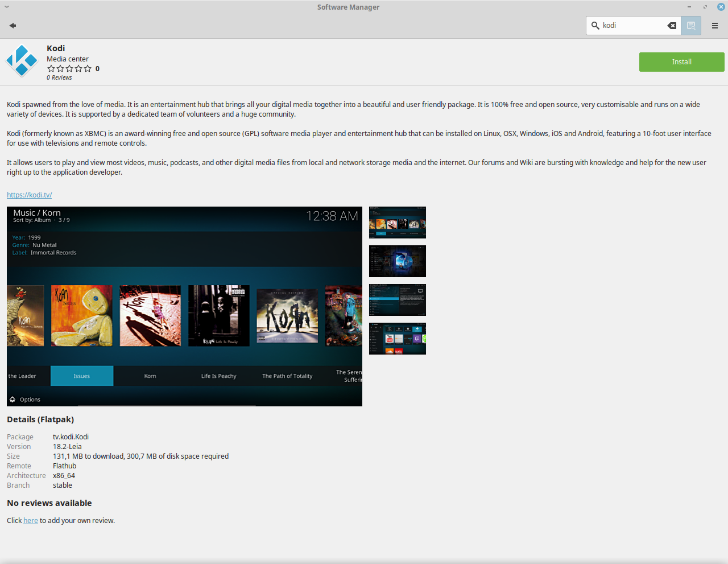Select the second screenshot thumbnail
Screen dimensions: 728x564
coord(398,261)
